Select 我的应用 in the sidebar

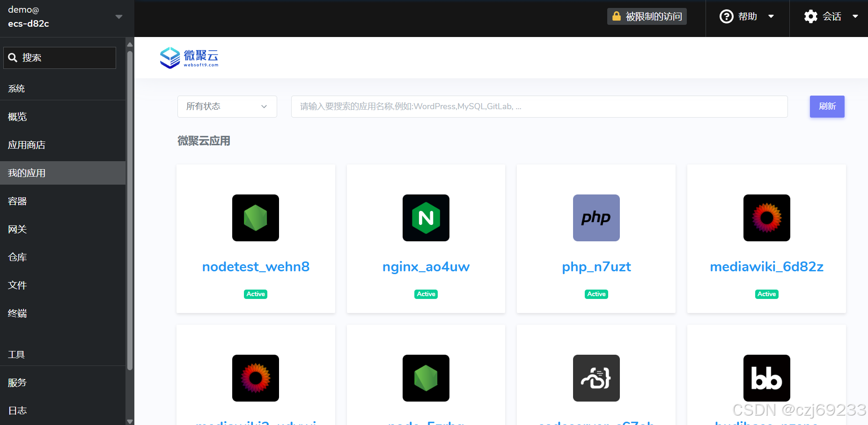[63, 173]
